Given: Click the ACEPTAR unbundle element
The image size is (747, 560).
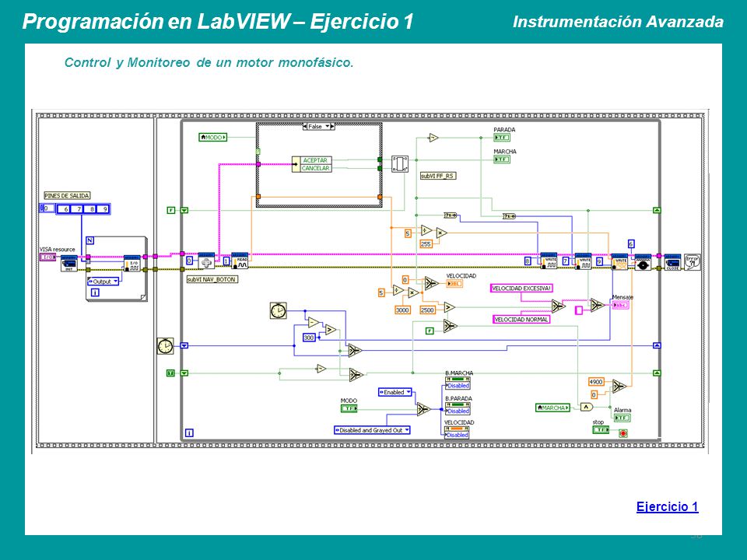Looking at the screenshot, I should [x=315, y=160].
